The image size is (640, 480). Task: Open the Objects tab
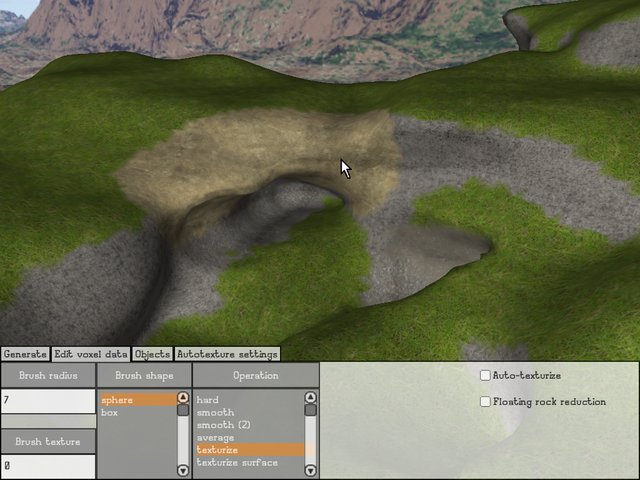click(152, 354)
